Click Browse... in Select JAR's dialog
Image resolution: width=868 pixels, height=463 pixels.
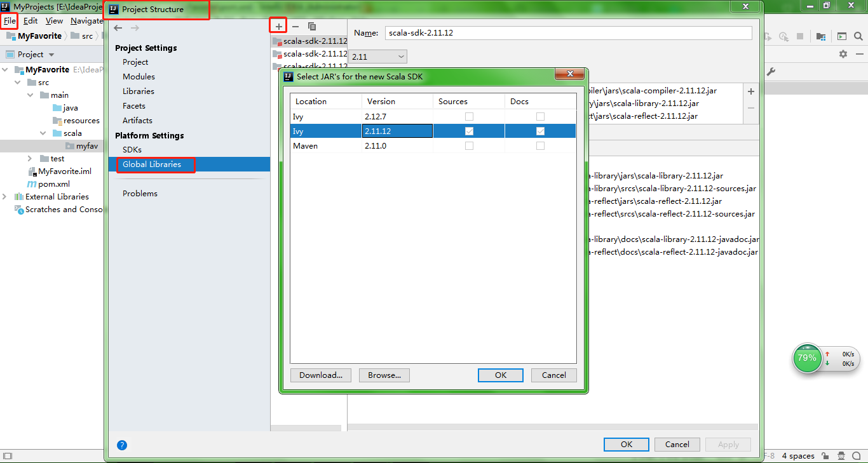point(384,375)
